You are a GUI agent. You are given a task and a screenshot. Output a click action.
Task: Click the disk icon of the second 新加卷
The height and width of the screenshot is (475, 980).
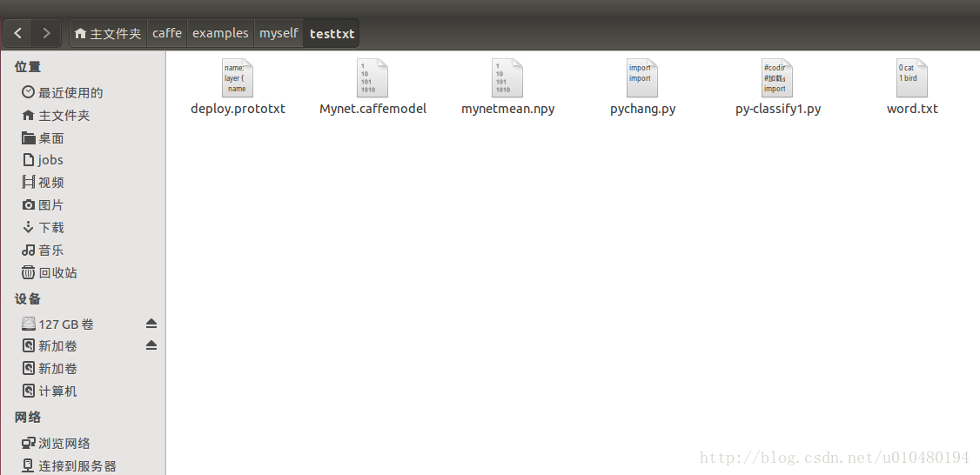28,368
